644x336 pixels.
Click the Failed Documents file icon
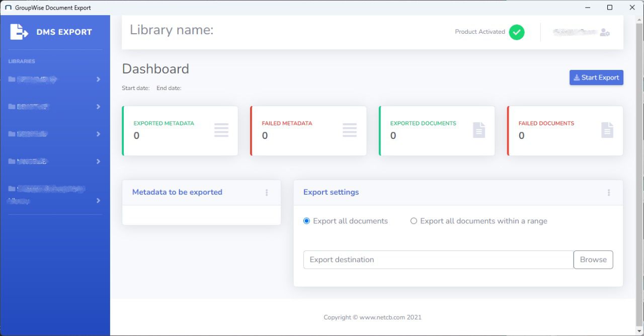[607, 130]
